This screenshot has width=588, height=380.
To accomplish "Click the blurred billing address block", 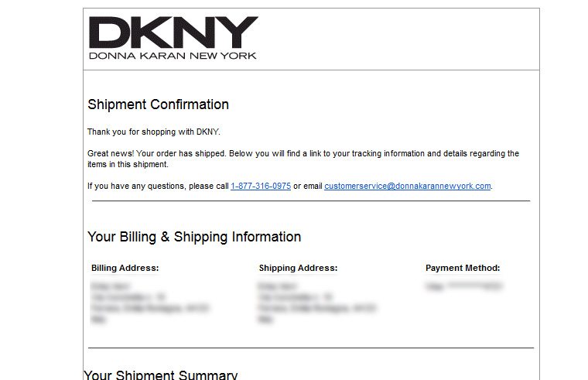I will coord(150,303).
